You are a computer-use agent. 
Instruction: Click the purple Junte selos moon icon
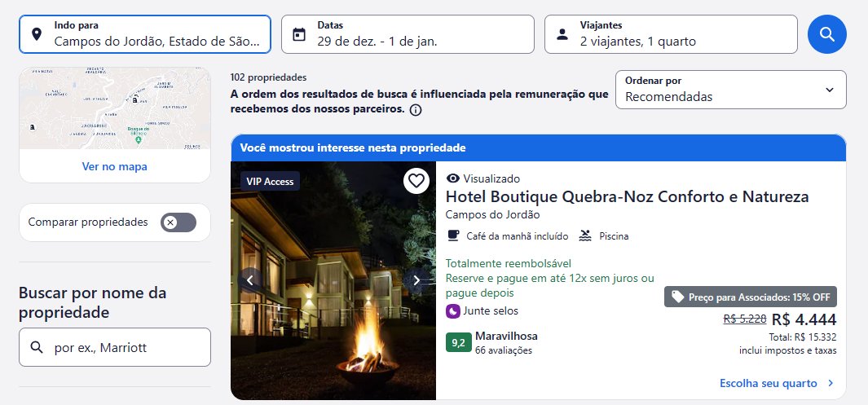tap(453, 311)
